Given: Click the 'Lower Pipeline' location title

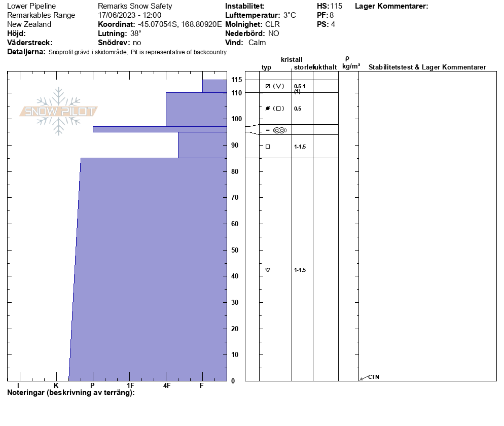Looking at the screenshot, I should pos(31,6).
